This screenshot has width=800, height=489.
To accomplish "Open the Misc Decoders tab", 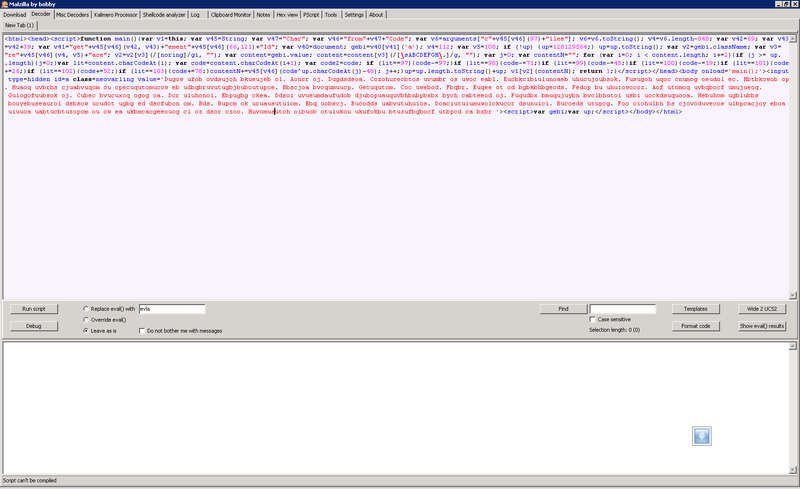I will [72, 15].
